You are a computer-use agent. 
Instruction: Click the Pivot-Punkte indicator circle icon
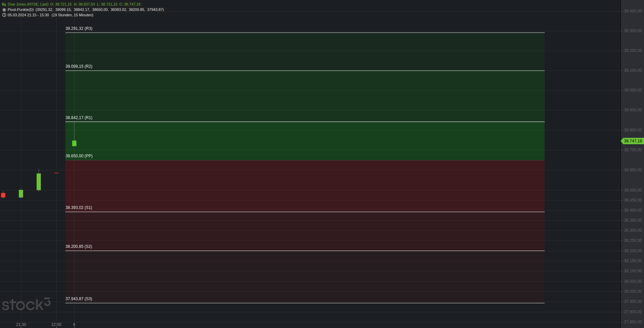[x=4, y=10]
